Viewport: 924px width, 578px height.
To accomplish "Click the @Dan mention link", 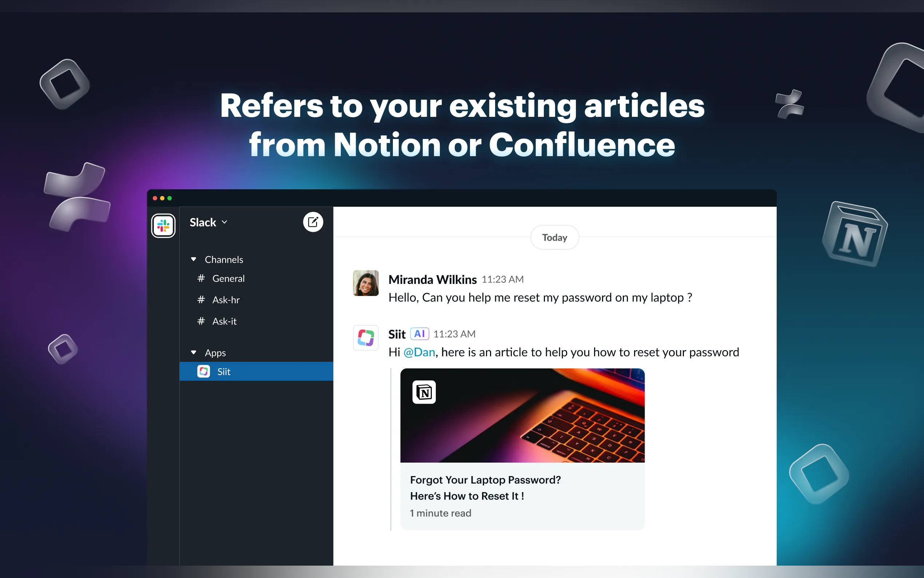I will [x=419, y=352].
